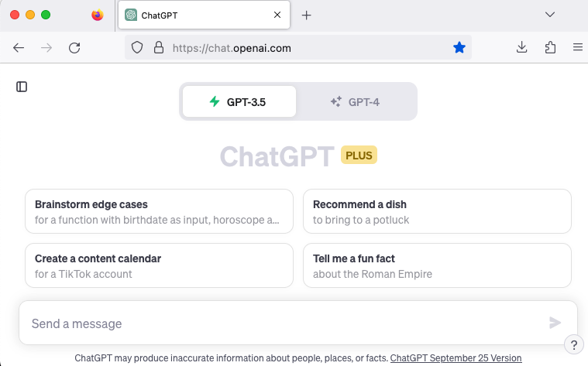This screenshot has width=588, height=366.
Task: Close the ChatGPT tab
Action: tap(277, 15)
